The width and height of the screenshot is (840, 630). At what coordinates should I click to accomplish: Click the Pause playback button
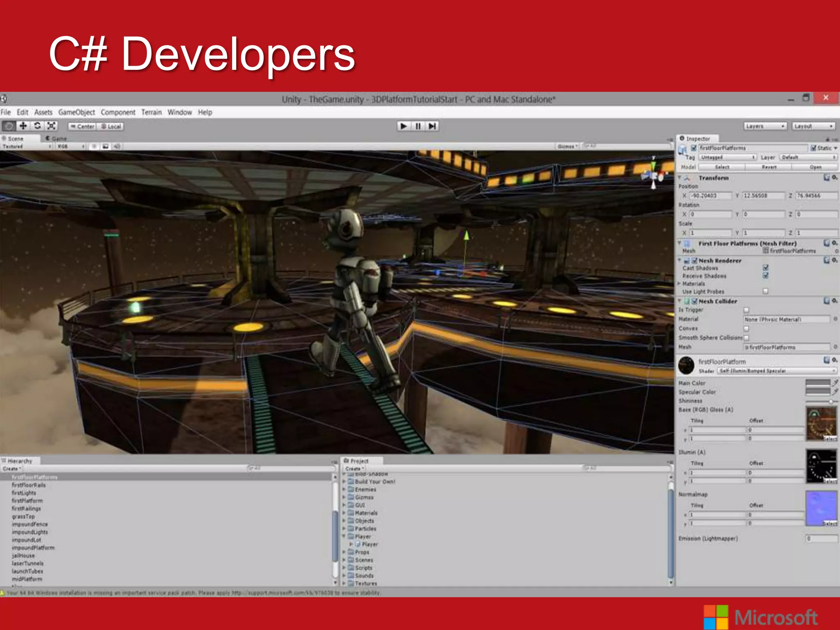[418, 126]
